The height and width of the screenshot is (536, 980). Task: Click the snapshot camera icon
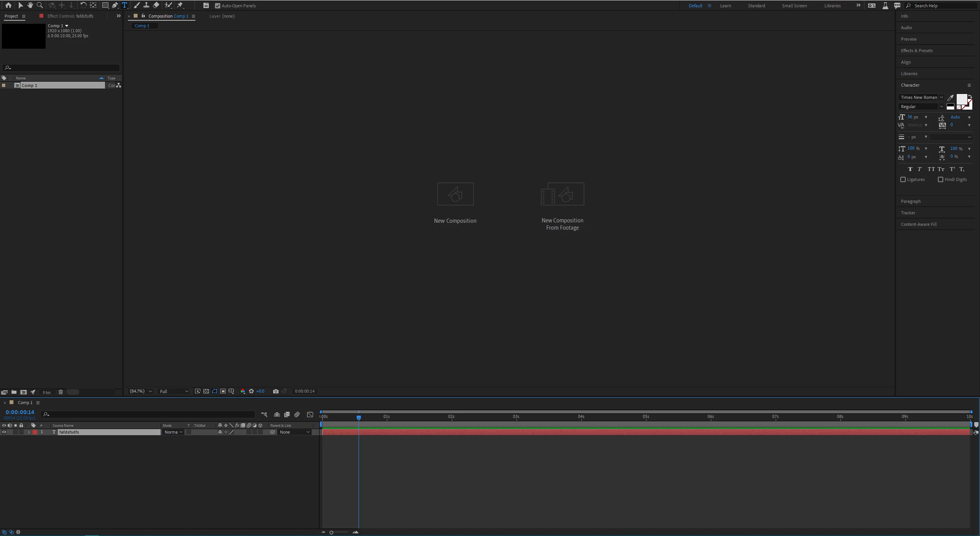(275, 391)
